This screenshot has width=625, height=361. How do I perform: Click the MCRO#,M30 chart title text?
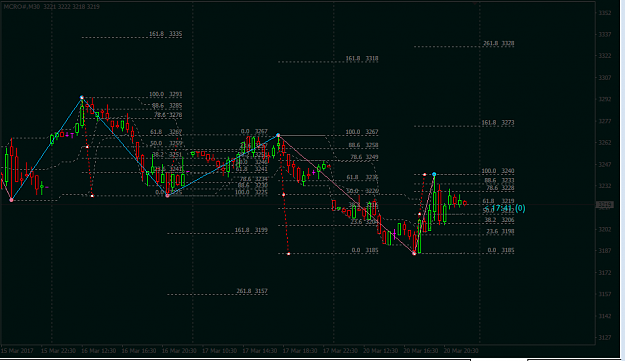point(52,6)
